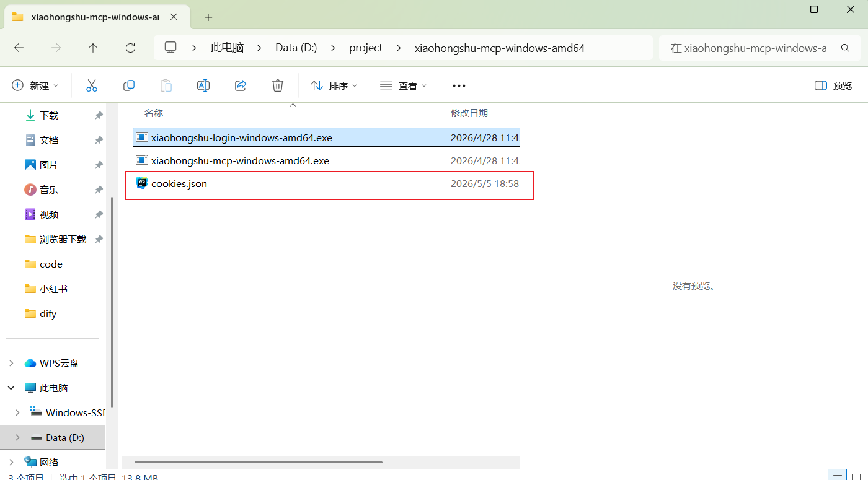Open 视频 in navigation pane
This screenshot has height=480, width=868.
pos(49,214)
